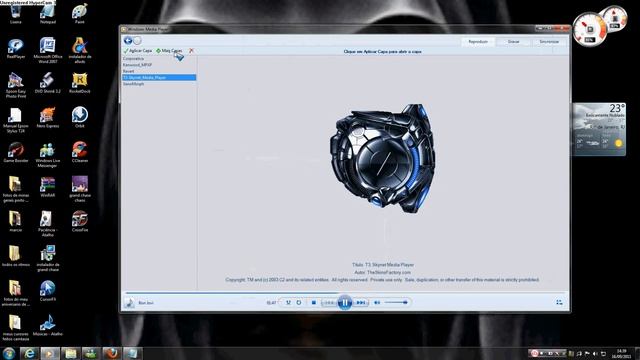The image size is (640, 360).
Task: Open the RealPlayer desktop shortcut
Action: (x=16, y=49)
